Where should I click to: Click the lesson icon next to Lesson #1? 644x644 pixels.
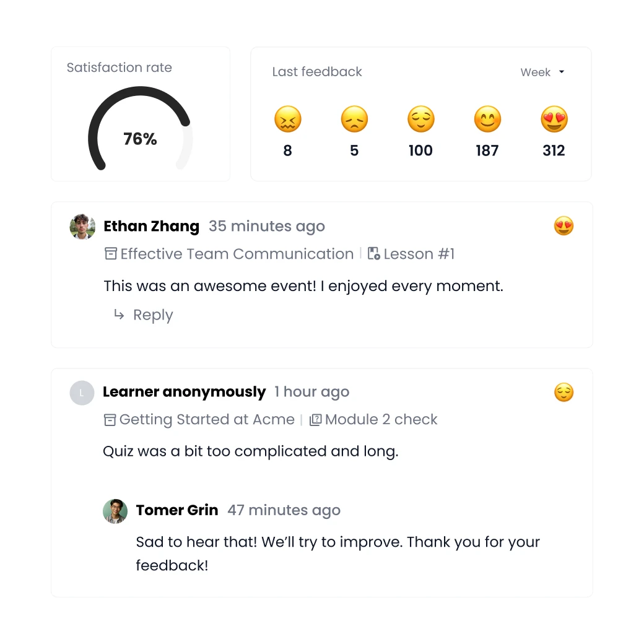[x=373, y=253]
